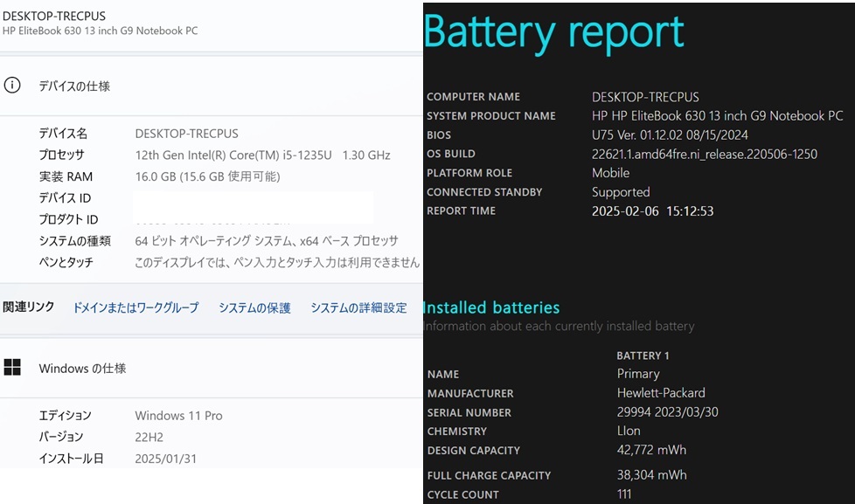Click the 実装 RAM label
The image size is (855, 504).
pyautogui.click(x=66, y=176)
